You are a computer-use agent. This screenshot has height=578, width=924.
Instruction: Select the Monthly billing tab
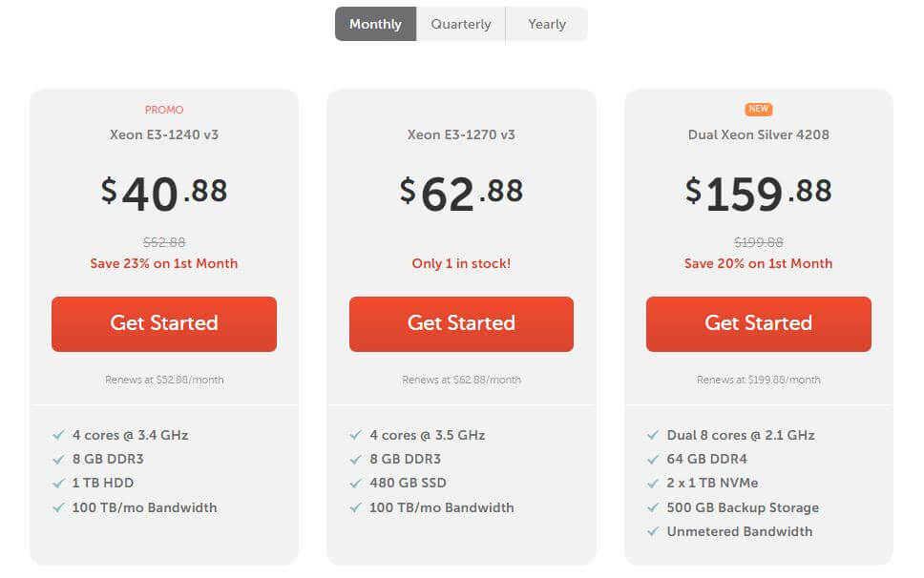pyautogui.click(x=375, y=24)
